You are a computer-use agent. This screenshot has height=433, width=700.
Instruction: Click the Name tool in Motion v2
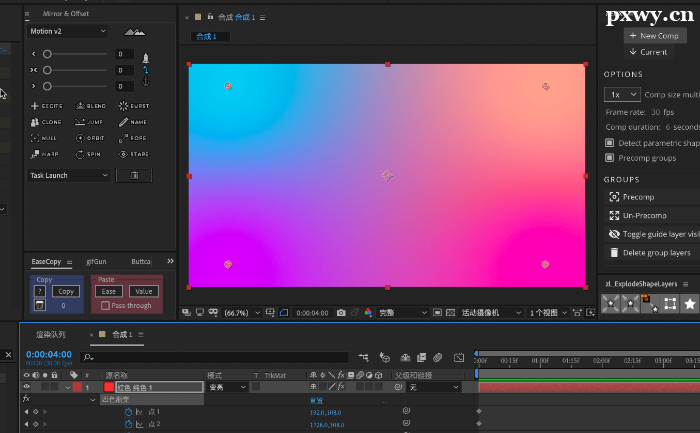(133, 122)
